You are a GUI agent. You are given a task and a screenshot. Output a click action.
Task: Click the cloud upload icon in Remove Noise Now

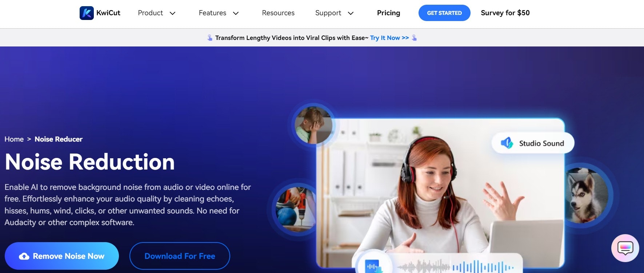24,256
